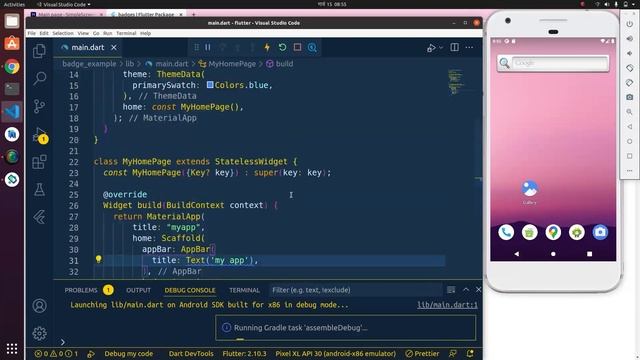Screen dimensions: 640x360
Task: Open the Testing flask view
Action: 39,190
